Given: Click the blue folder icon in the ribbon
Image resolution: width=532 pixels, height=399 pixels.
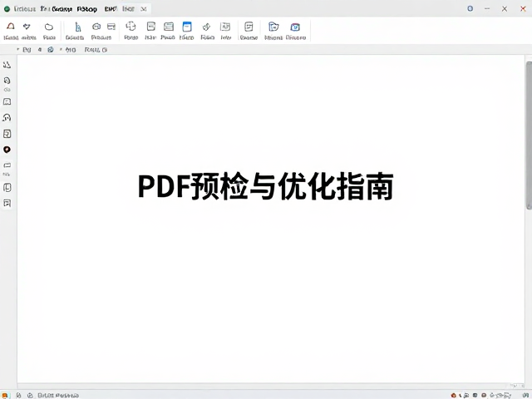Looking at the screenshot, I should click(273, 27).
